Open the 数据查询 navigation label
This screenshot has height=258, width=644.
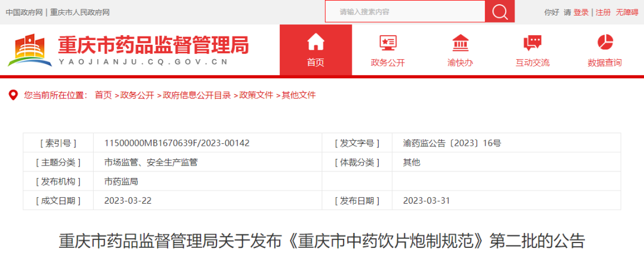click(605, 63)
